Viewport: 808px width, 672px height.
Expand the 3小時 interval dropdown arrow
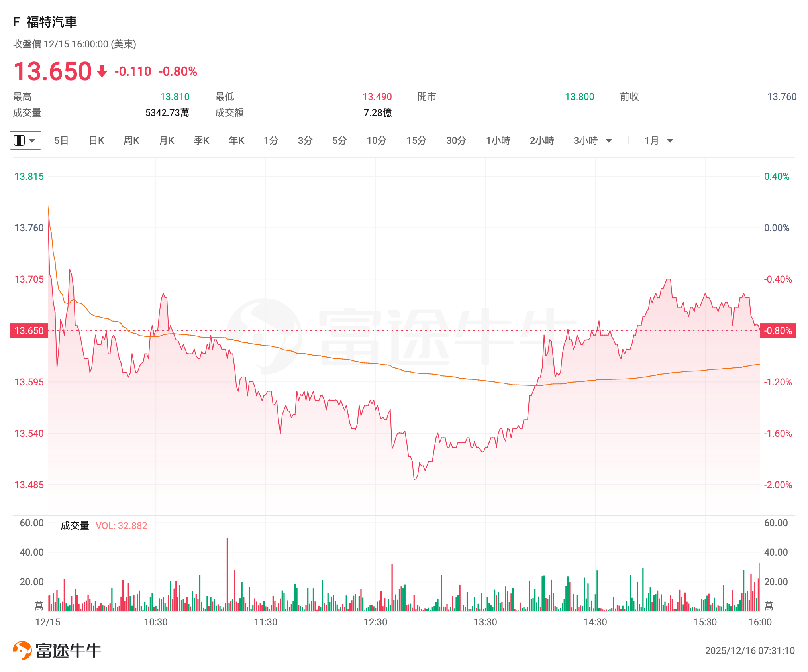[x=608, y=141]
